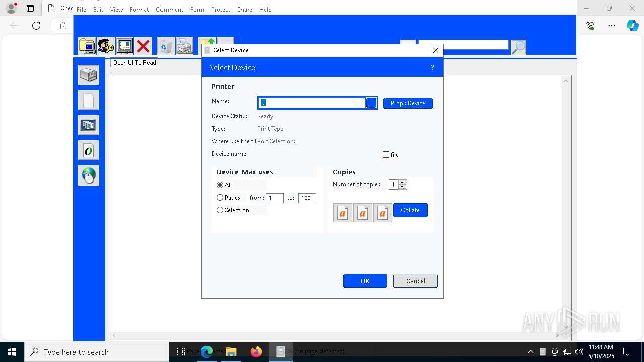Select the middle collate page icon
Screen dimensions: 644x362
[x=363, y=213]
